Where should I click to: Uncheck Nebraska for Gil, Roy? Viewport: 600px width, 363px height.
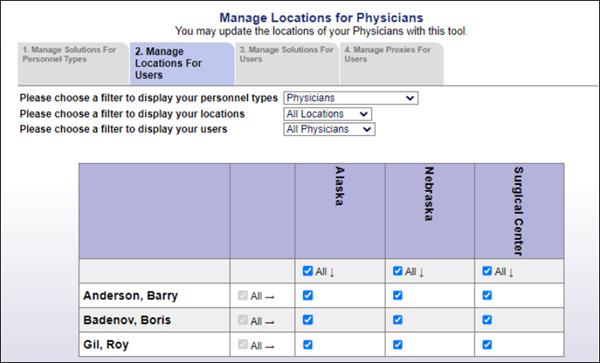point(398,345)
